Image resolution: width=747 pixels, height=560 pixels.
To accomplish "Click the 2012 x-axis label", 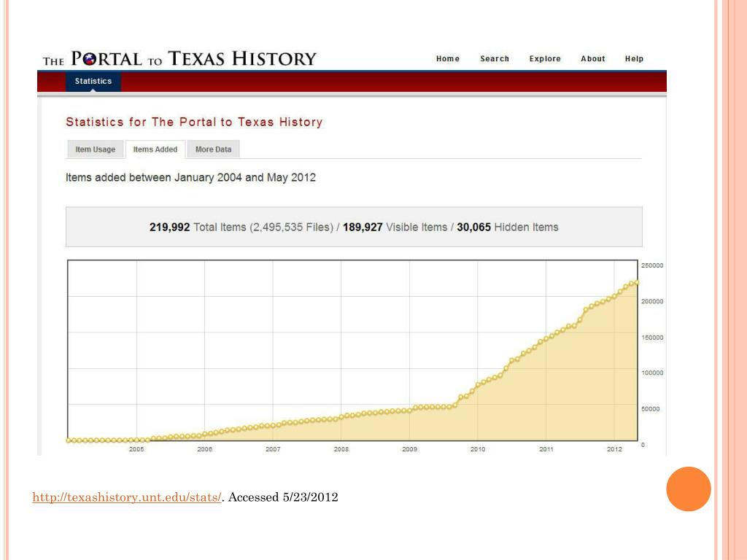I will (614, 449).
